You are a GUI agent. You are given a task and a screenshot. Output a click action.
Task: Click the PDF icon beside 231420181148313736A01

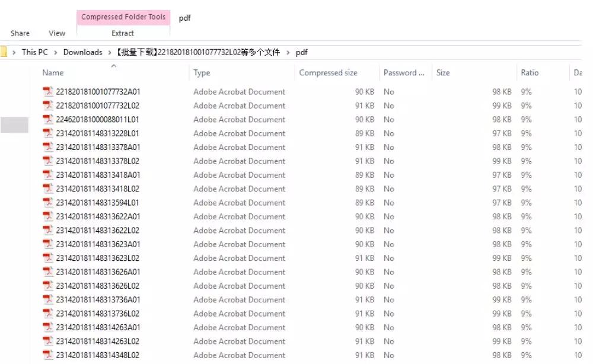pos(47,299)
